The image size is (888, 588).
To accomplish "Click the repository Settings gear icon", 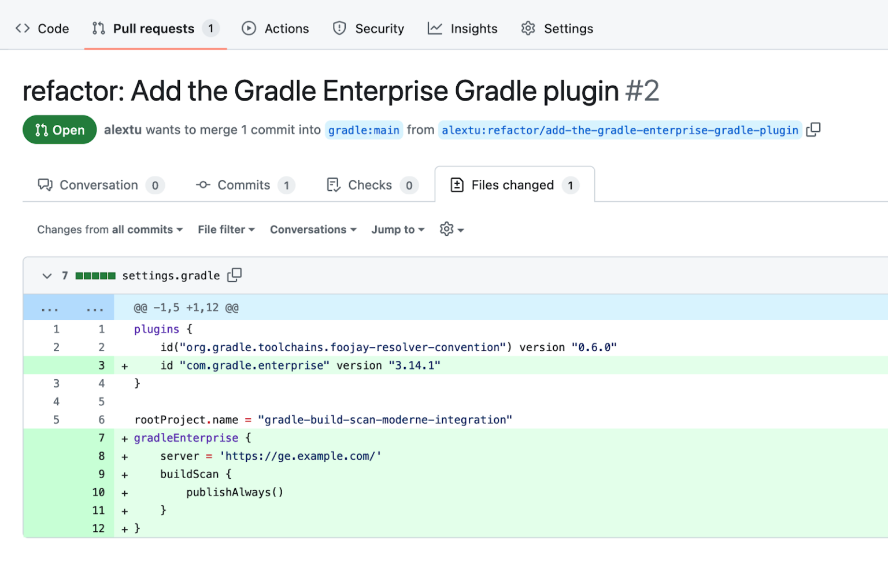I will pos(528,28).
